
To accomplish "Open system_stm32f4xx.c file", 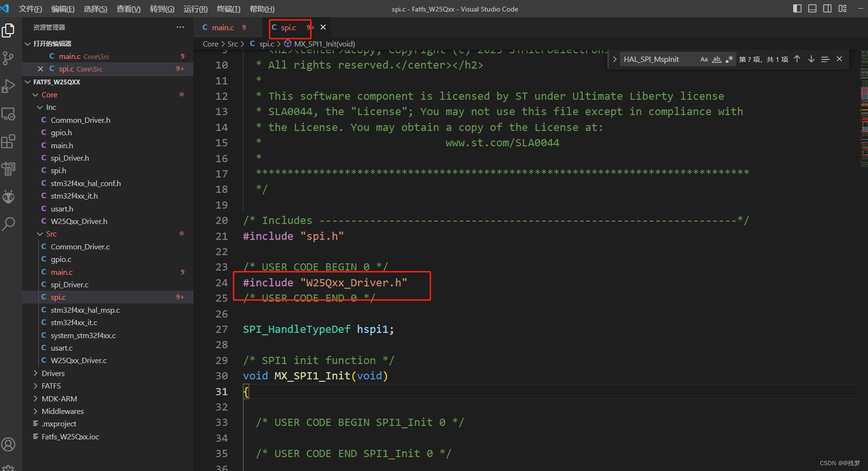I will click(x=108, y=335).
